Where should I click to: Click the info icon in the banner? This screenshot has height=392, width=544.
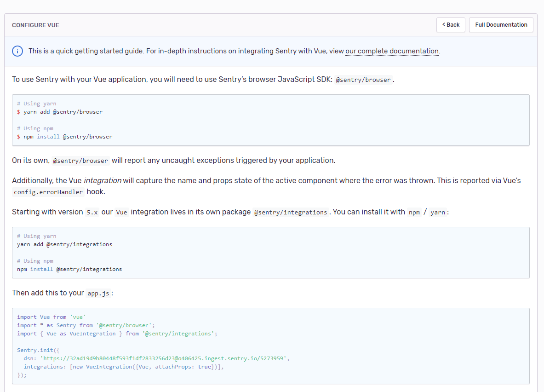tap(17, 51)
